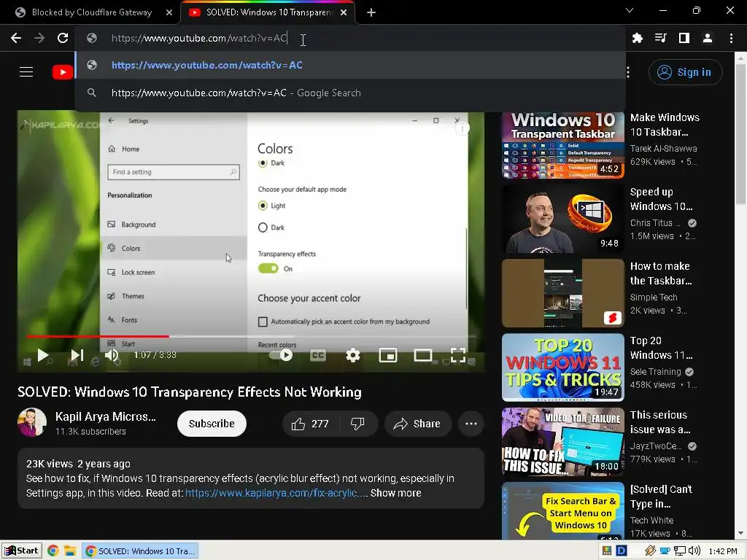747x560 pixels.
Task: Open the Windows Start button
Action: pos(22,551)
